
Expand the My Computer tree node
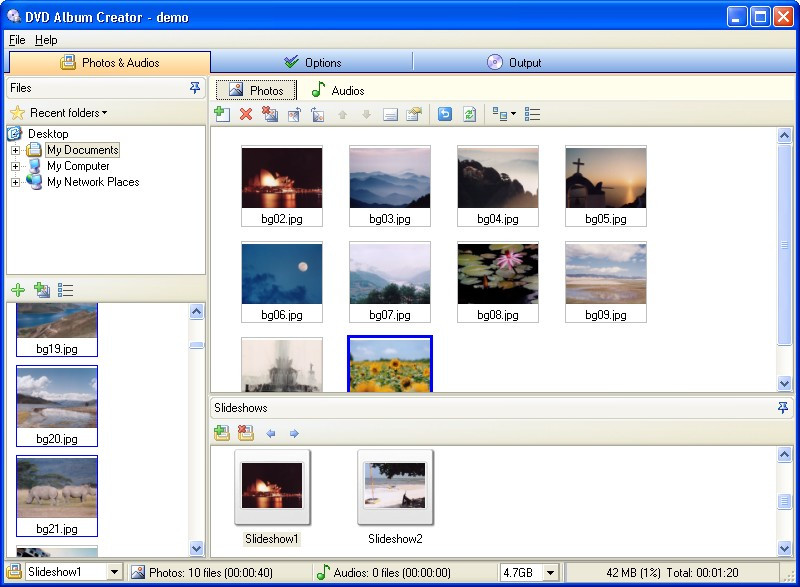15,166
